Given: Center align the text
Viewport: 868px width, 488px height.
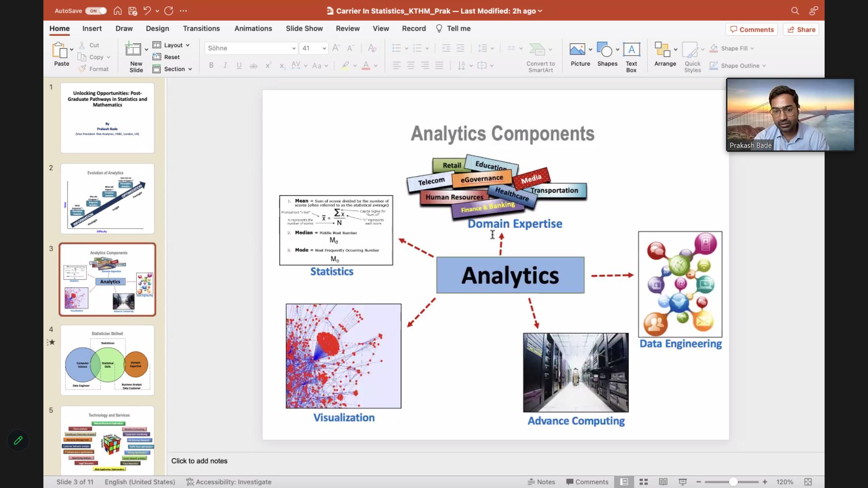Looking at the screenshot, I should click(411, 66).
